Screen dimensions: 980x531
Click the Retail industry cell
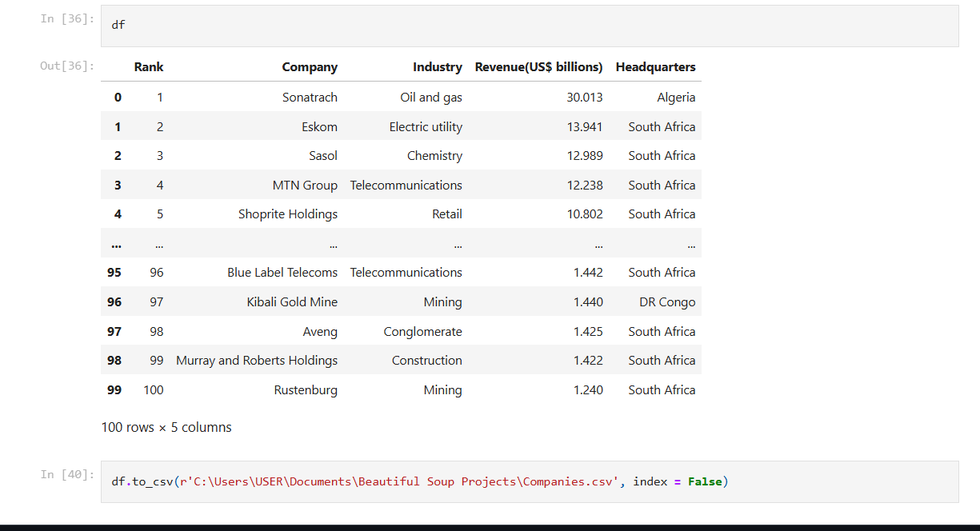click(x=447, y=214)
